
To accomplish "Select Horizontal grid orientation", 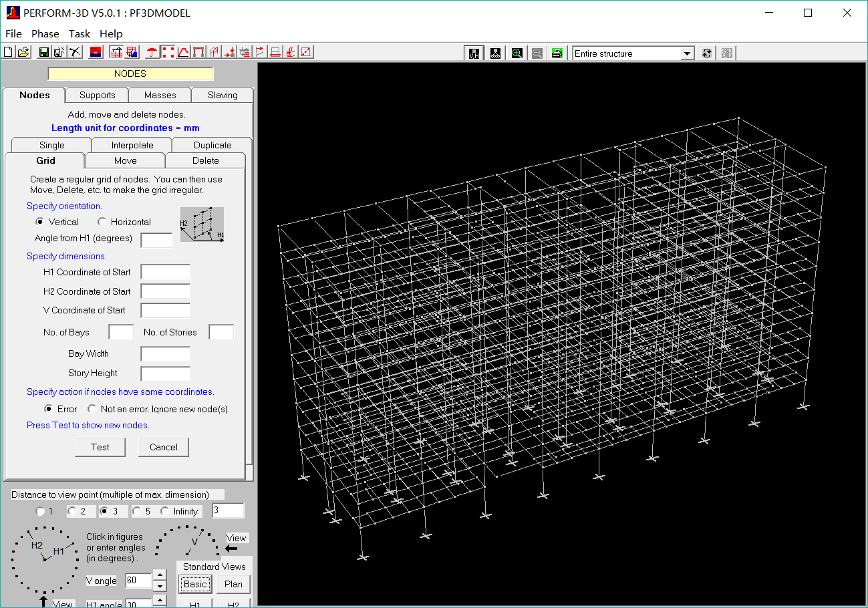I will point(102,222).
